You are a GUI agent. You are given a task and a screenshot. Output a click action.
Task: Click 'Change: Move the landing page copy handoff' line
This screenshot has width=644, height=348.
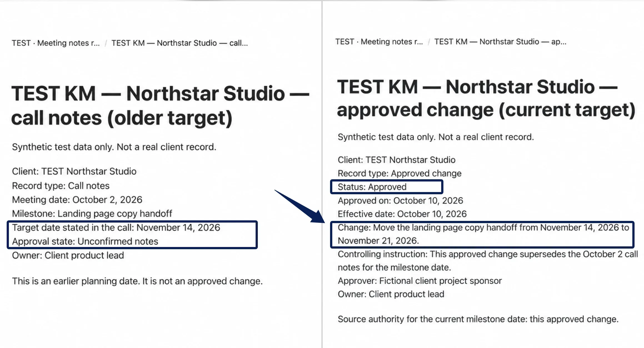point(483,234)
